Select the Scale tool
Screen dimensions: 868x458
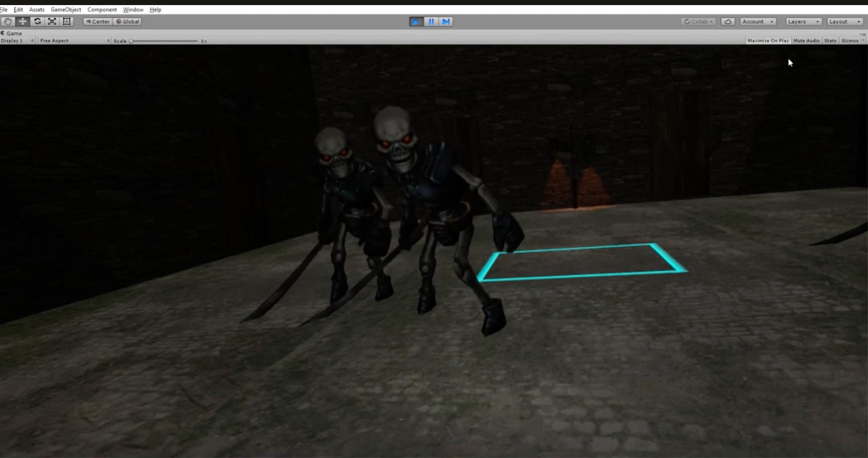coord(52,22)
